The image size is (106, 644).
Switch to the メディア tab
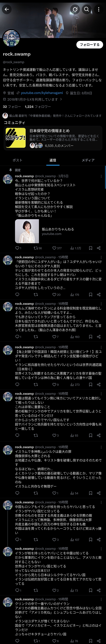click(88, 160)
